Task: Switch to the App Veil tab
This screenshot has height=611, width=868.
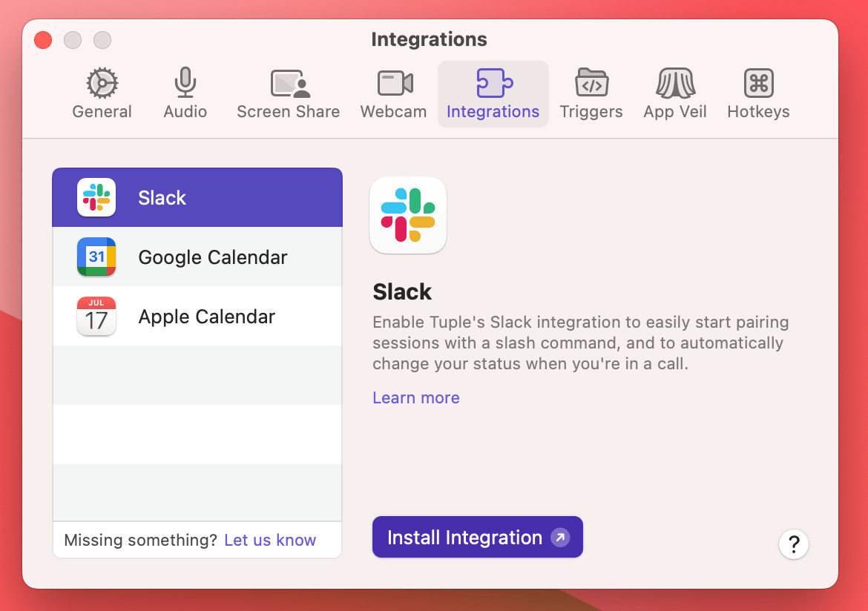Action: (675, 94)
